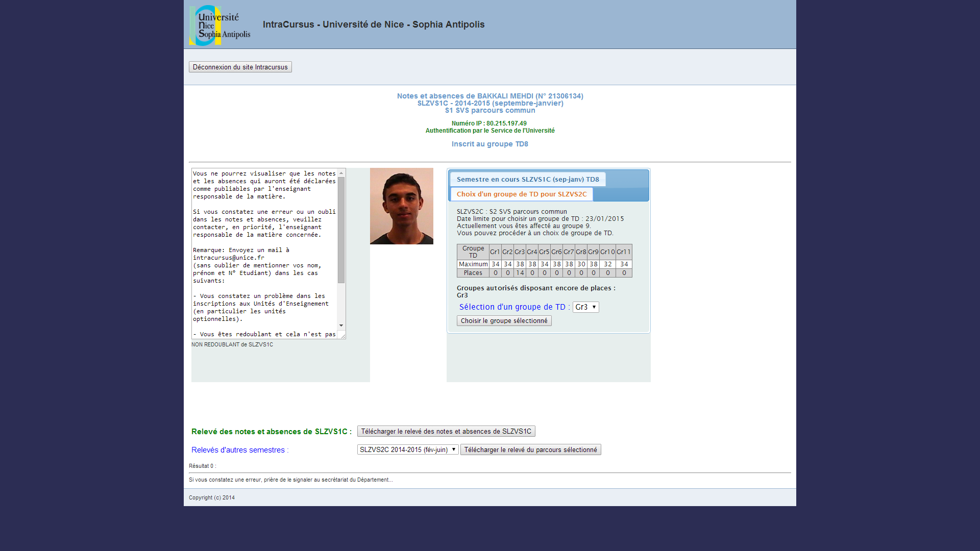Viewport: 980px width, 551px height.
Task: Click the Notes et absences de BAKKALI MEHDI heading
Action: click(490, 96)
